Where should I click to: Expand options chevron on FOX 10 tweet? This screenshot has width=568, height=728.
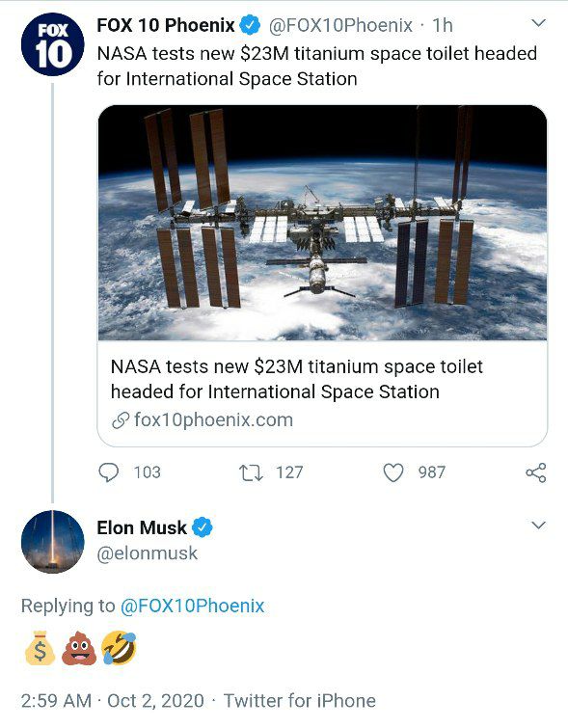538,23
